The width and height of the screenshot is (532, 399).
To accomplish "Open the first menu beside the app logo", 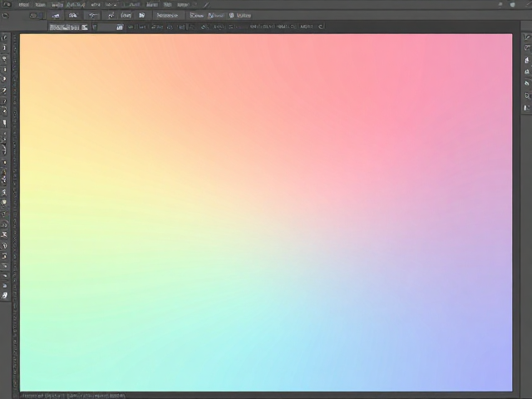I will (24, 5).
